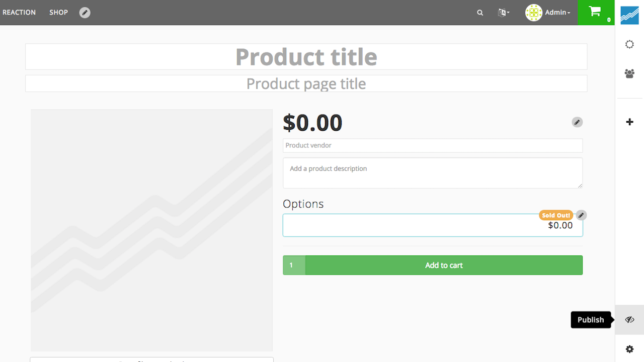Screen dimensions: 644x362
Task: Toggle product visibility with Publish eye icon
Action: pos(629,320)
